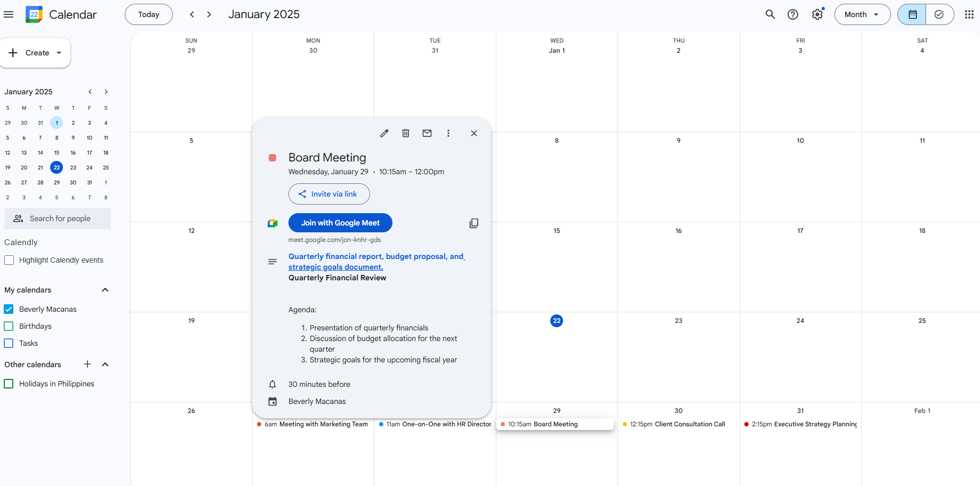Open the Google apps grid
The height and width of the screenshot is (486, 980).
[969, 14]
